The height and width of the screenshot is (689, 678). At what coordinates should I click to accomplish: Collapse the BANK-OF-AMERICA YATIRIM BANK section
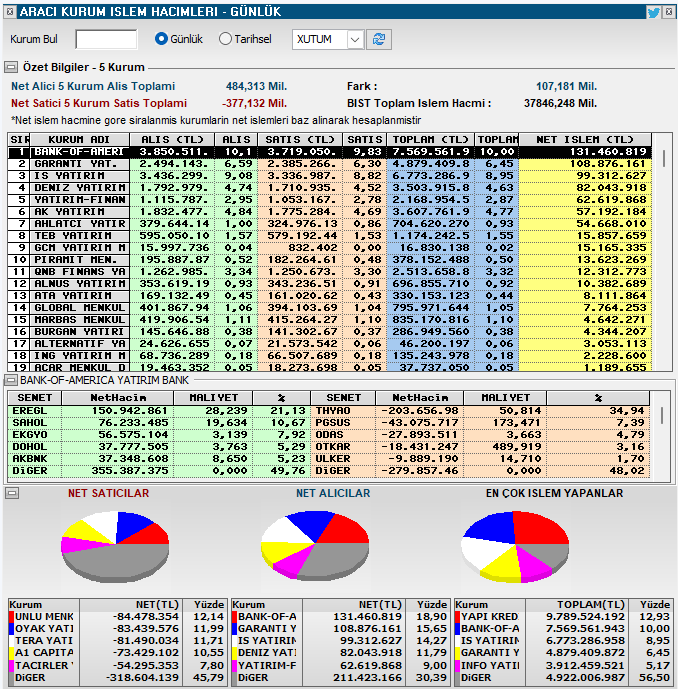11,380
